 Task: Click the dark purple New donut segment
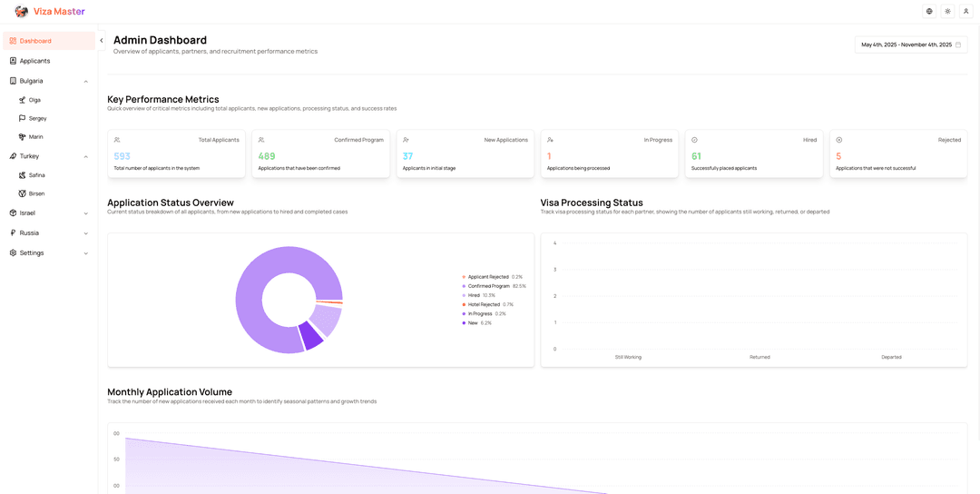[x=311, y=336]
